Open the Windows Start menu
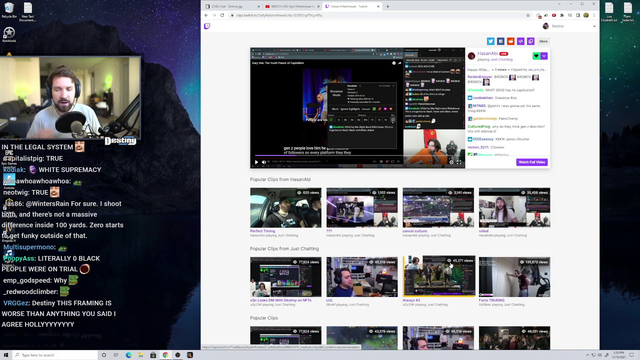The image size is (640, 360). click(6, 355)
